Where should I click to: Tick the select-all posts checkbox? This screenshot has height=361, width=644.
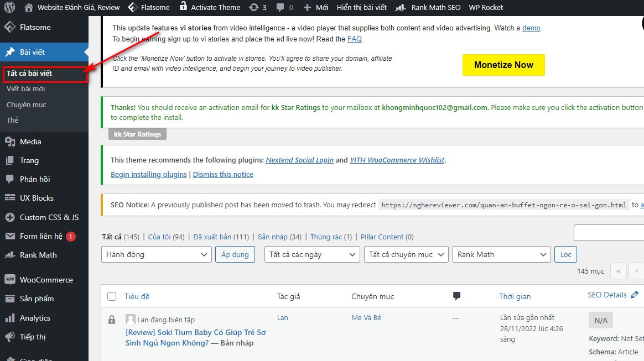pyautogui.click(x=112, y=296)
